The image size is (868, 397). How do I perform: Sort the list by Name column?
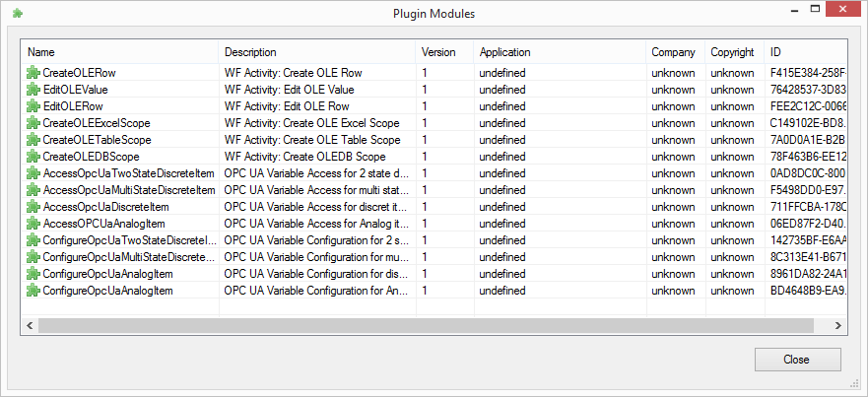click(119, 52)
